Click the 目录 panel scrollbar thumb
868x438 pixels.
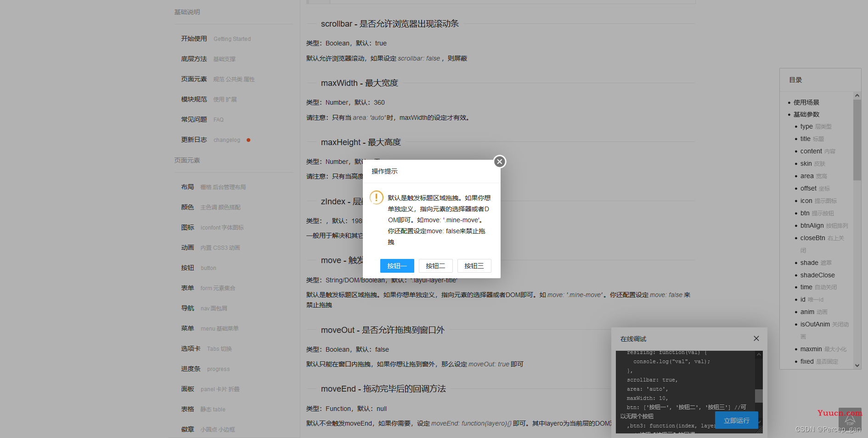857,140
